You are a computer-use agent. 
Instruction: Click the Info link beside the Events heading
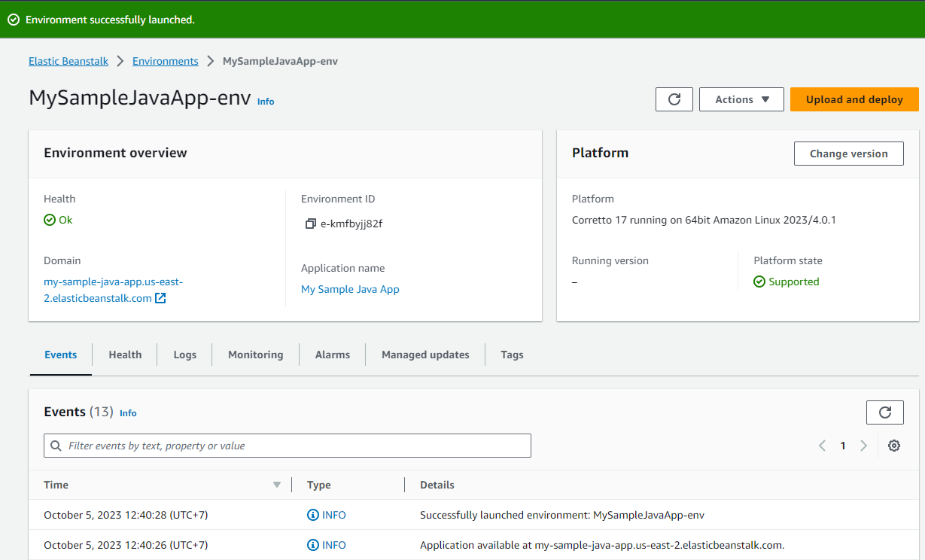click(128, 413)
